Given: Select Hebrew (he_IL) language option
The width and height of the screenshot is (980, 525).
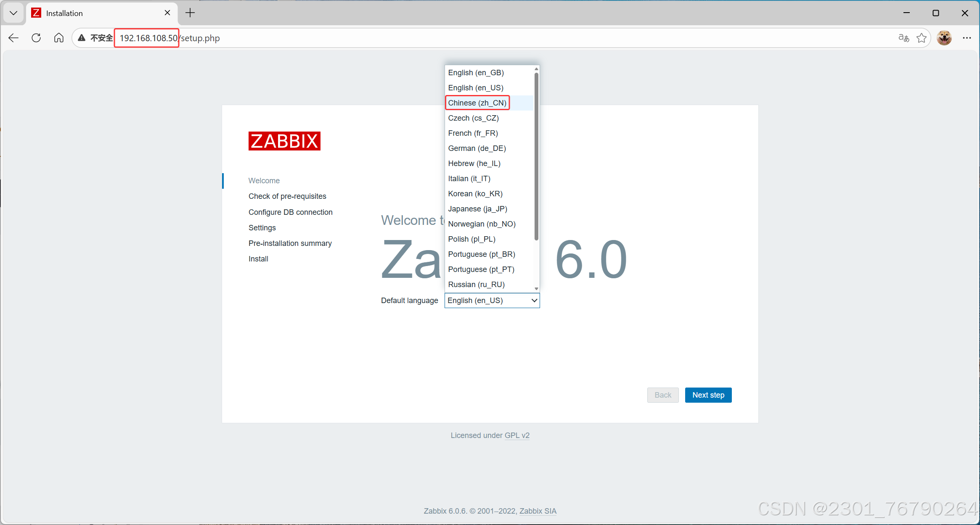Looking at the screenshot, I should (x=489, y=164).
